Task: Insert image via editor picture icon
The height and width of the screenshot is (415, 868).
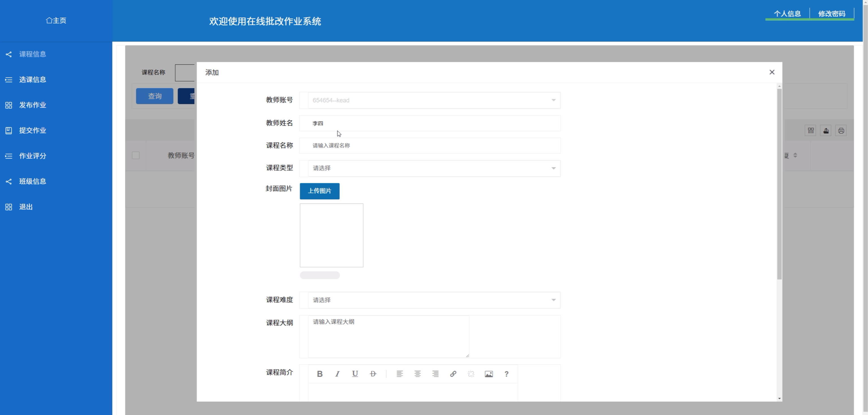Action: (x=489, y=373)
